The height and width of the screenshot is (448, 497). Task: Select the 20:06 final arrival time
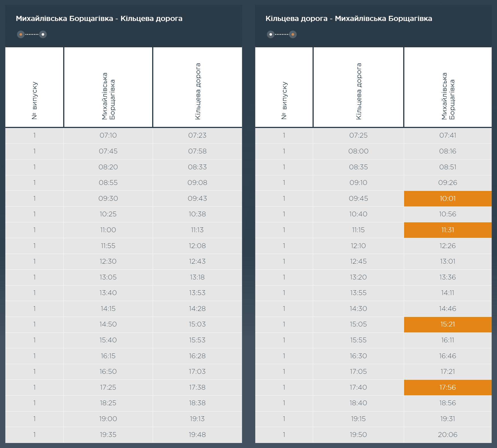448,434
